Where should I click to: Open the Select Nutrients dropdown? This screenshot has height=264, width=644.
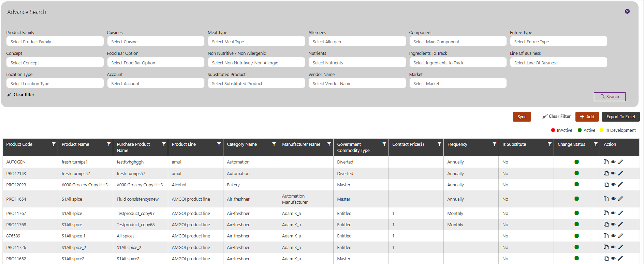[x=357, y=63]
